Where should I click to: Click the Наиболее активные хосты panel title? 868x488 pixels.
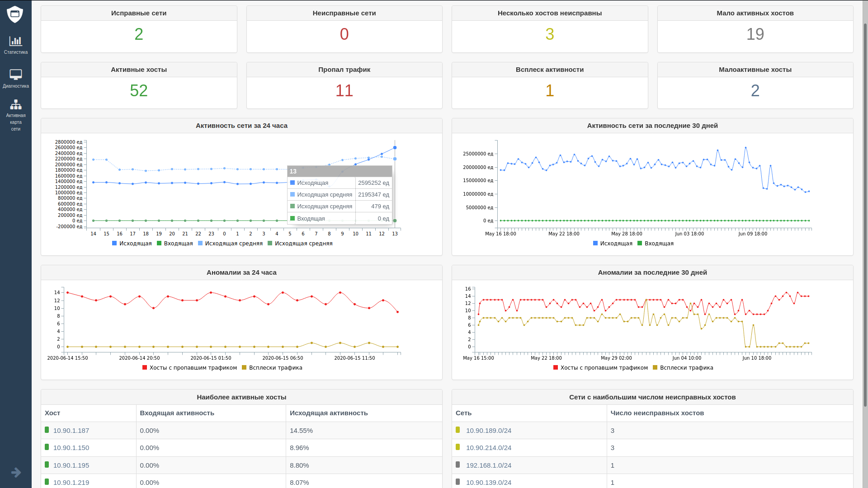tap(241, 397)
